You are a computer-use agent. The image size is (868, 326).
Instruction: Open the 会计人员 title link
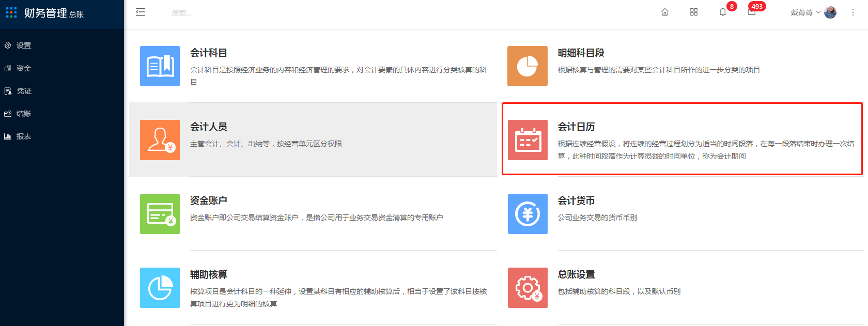click(x=209, y=127)
